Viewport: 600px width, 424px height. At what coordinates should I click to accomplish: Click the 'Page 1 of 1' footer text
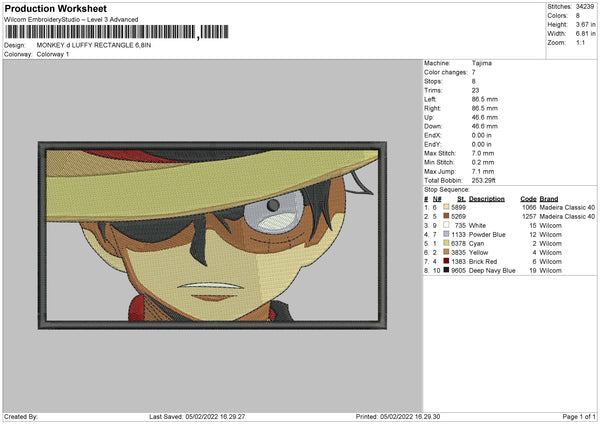click(579, 416)
